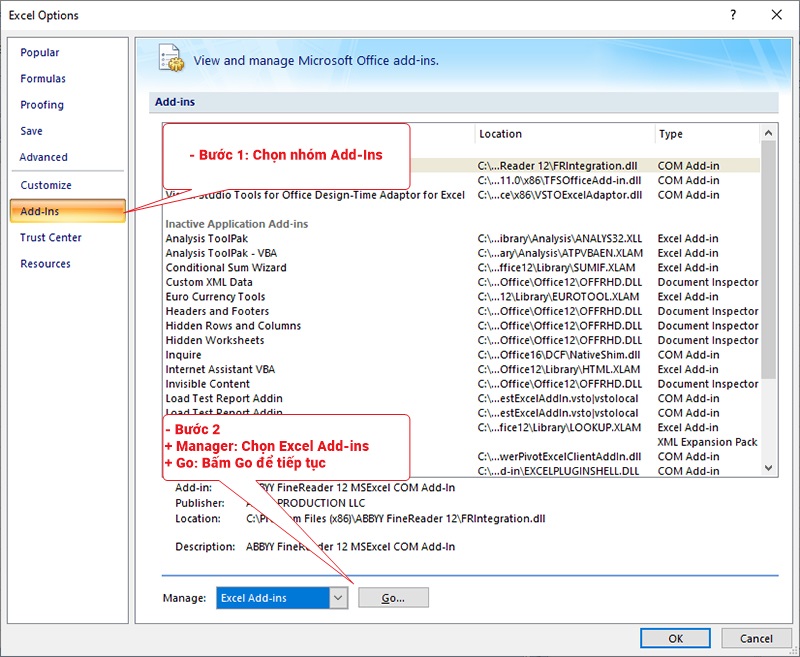Click the LOOKUP.XLAM location cell

(559, 428)
